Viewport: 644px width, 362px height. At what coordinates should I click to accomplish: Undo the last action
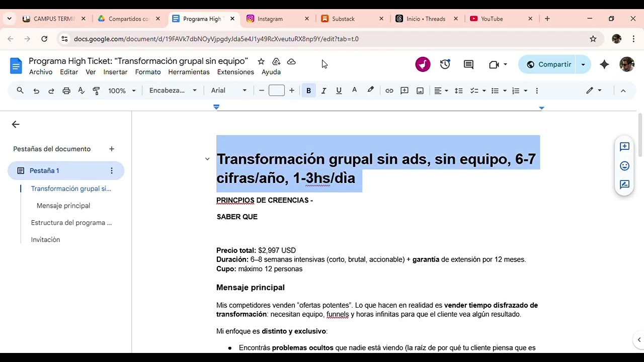[36, 90]
